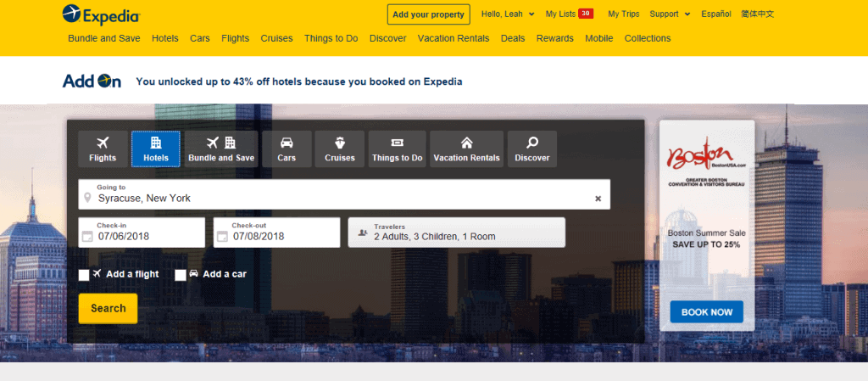This screenshot has width=868, height=381.
Task: Click the red My Lists count badge
Action: pyautogui.click(x=586, y=14)
